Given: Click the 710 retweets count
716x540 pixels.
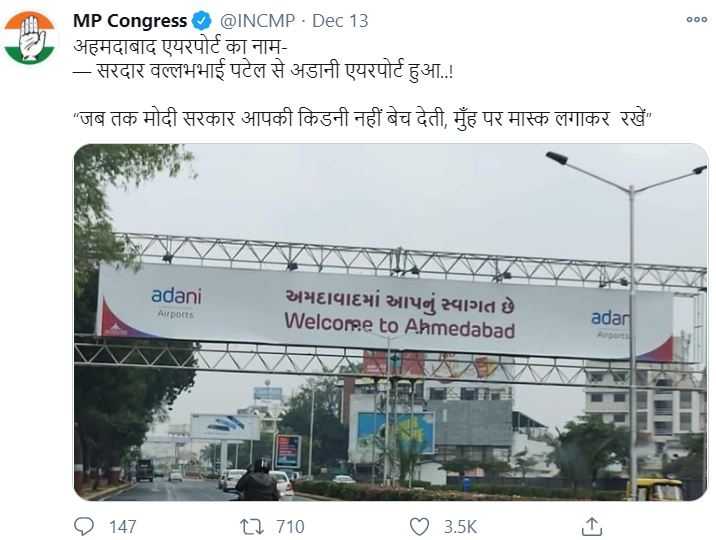Looking at the screenshot, I should pos(290,527).
